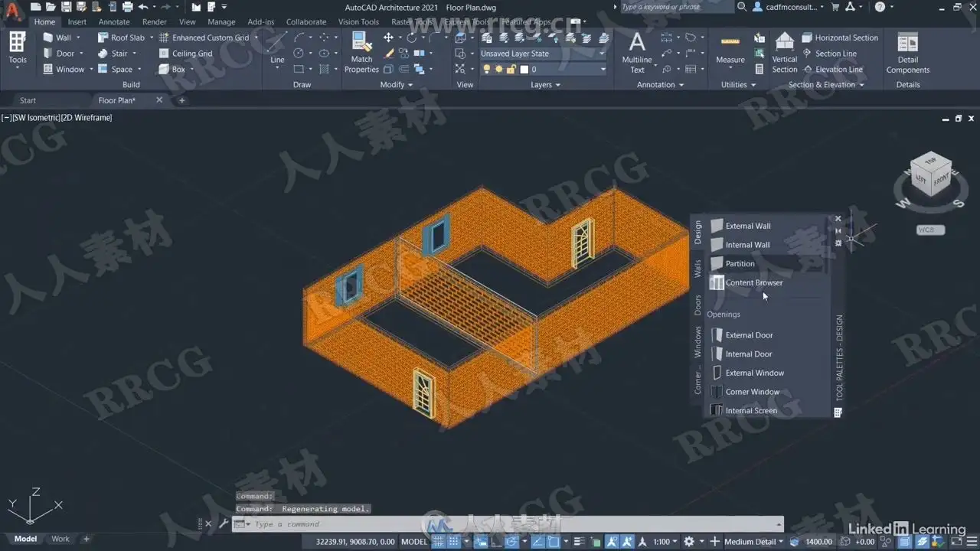
Task: Activate the Line drawing tool
Action: [277, 47]
